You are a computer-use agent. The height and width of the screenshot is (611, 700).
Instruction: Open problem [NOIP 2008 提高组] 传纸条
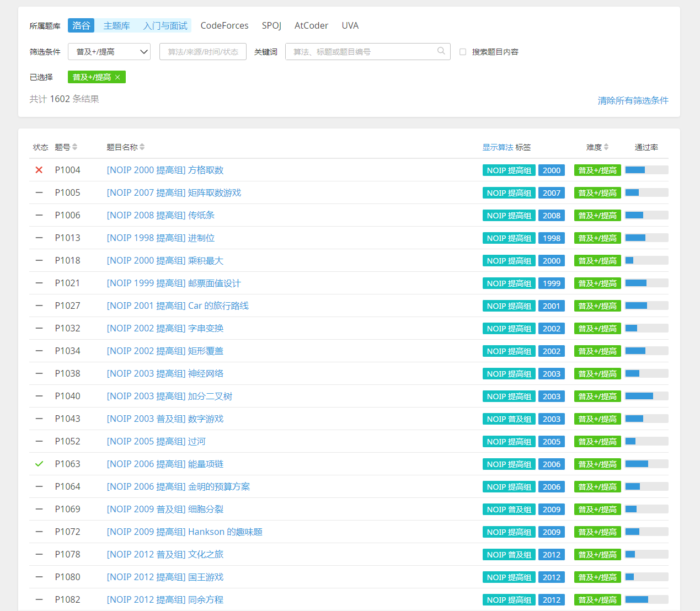[x=161, y=215]
